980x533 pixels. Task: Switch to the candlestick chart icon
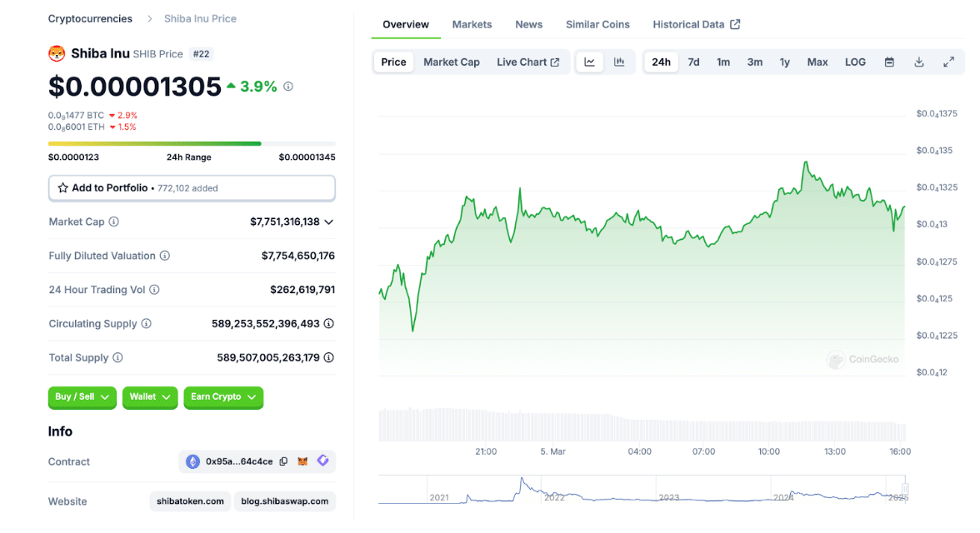click(x=619, y=62)
